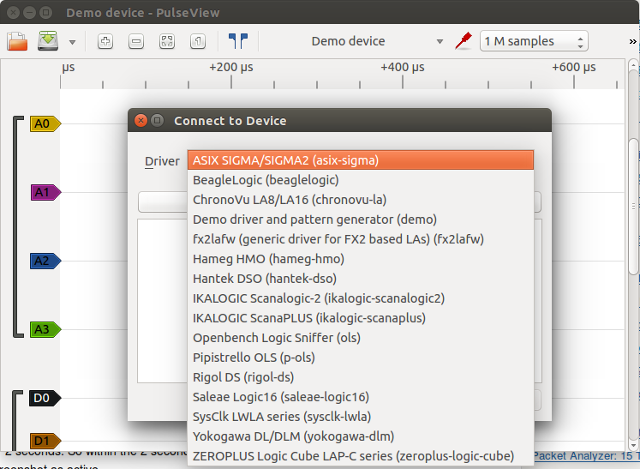Open the save options dropdown arrow
The height and width of the screenshot is (469, 640).
coord(72,42)
